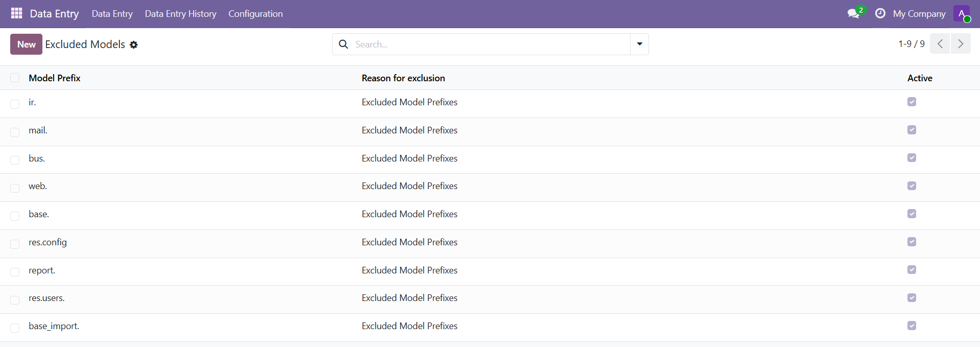Screen dimensions: 980x347
Task: Click the exclusion reason in web. row
Action: tap(409, 186)
